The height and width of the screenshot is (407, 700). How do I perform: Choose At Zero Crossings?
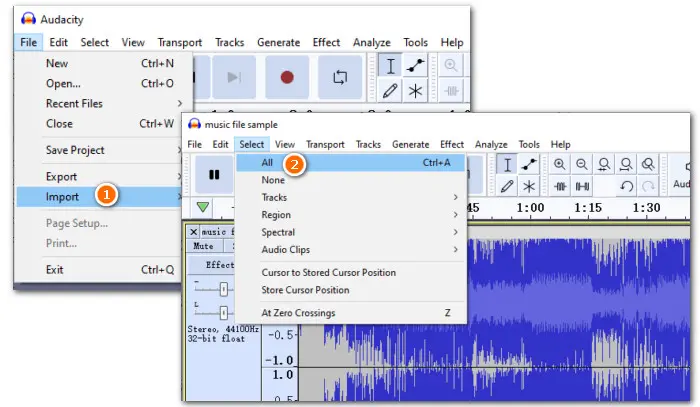click(351, 313)
